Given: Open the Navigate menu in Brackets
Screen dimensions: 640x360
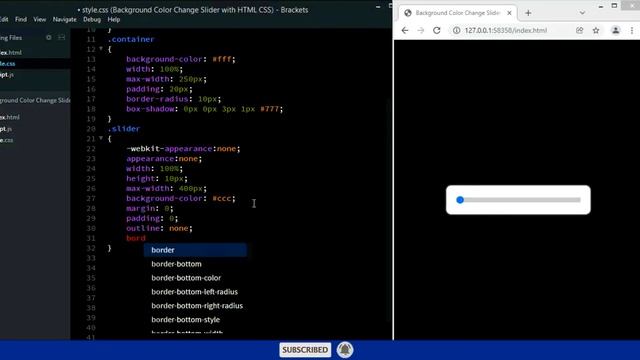Looking at the screenshot, I should coord(64,19).
